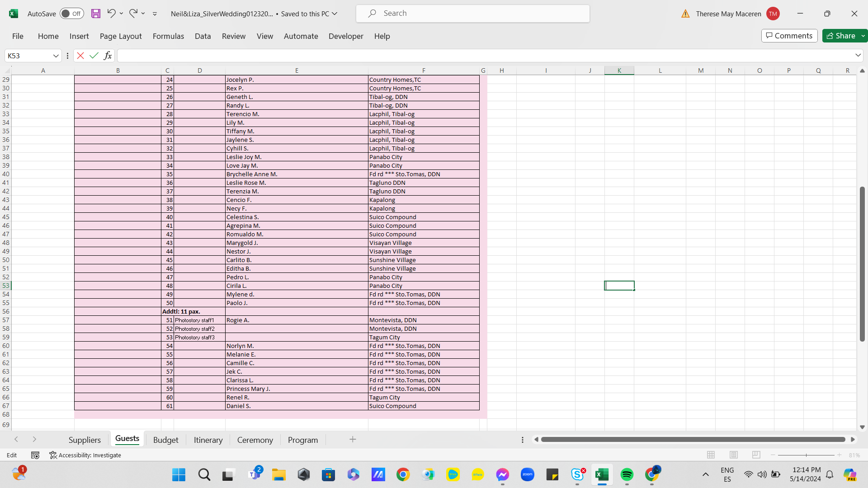Open the Comments pane button

789,36
